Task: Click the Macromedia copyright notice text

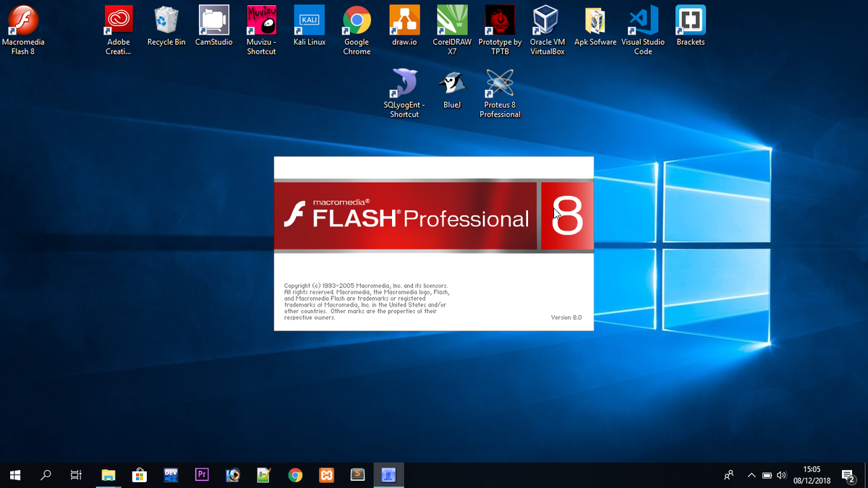Action: pos(367,301)
